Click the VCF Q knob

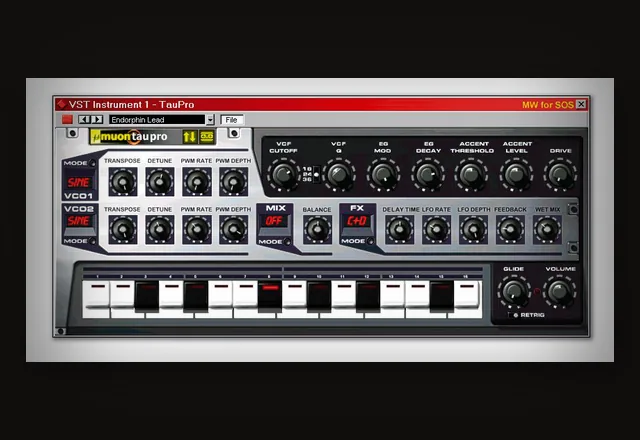[338, 175]
